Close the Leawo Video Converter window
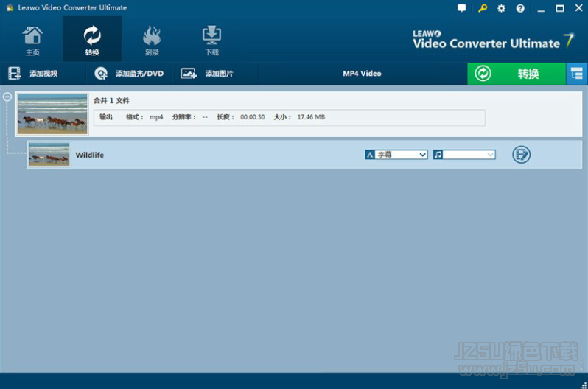Screen dimensions: 588x389 coord(579,8)
